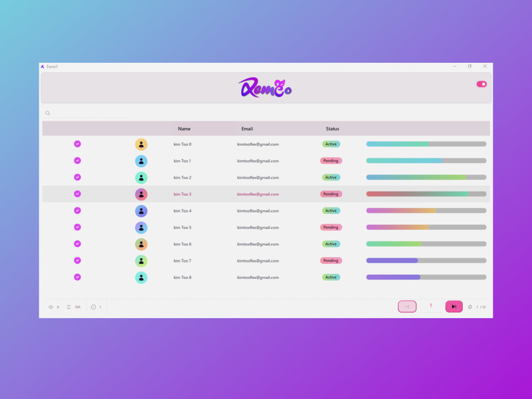Click the progress bar of kim Too 0
This screenshot has height=399, width=532.
(426, 144)
